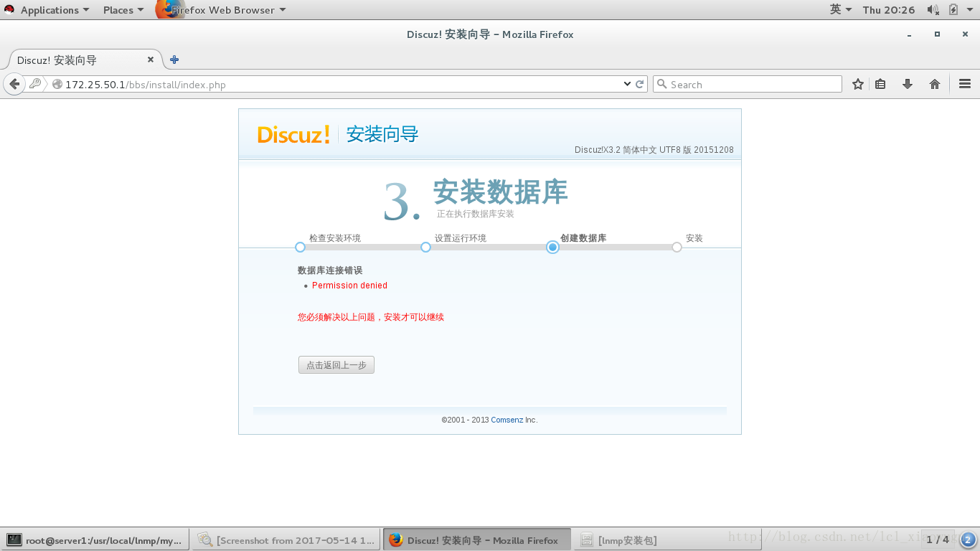Bookmark this page with the star icon
This screenshot has width=980, height=551.
click(x=857, y=84)
